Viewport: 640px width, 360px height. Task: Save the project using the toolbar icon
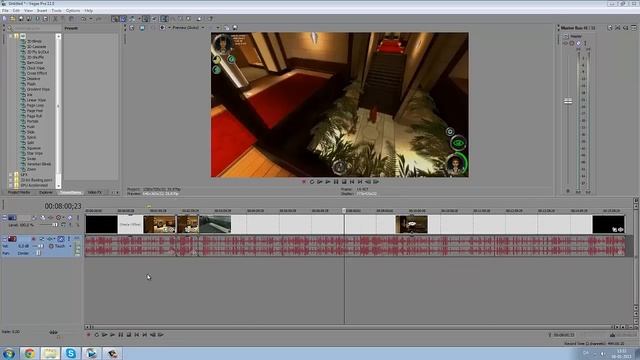tap(21, 19)
